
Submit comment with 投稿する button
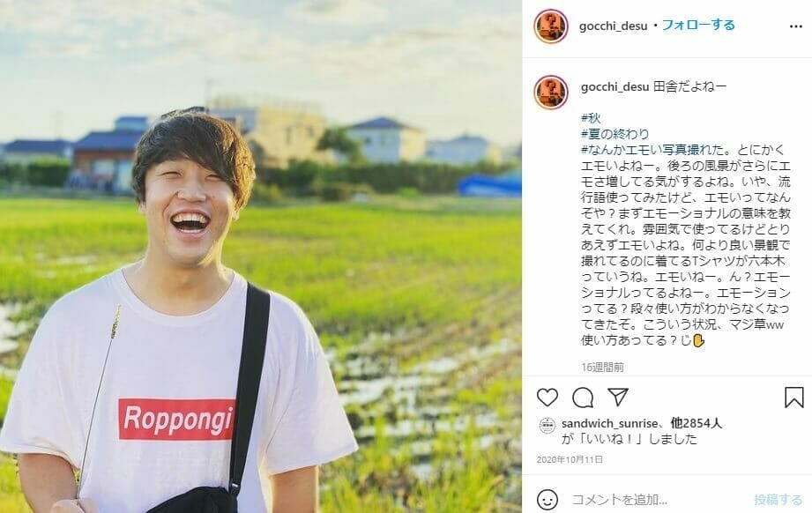(x=778, y=500)
